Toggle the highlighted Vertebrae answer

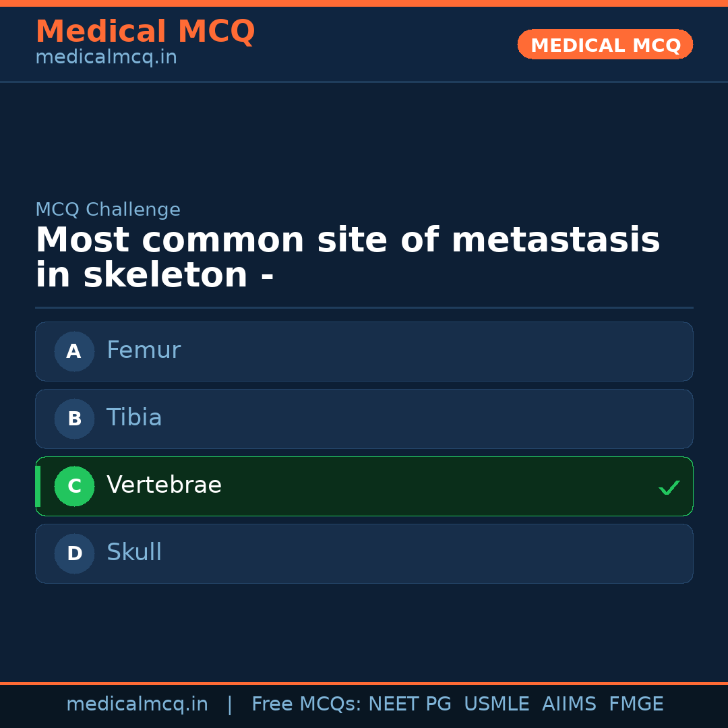pyautogui.click(x=364, y=486)
